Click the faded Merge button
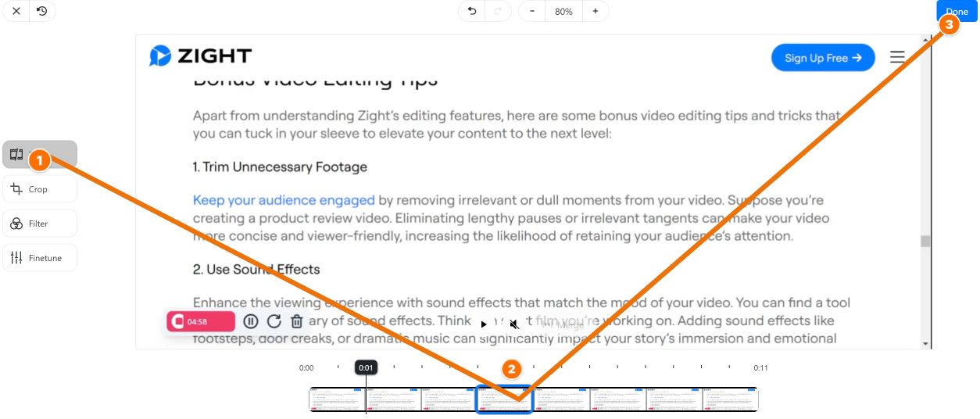The width and height of the screenshot is (980, 419). (x=561, y=324)
